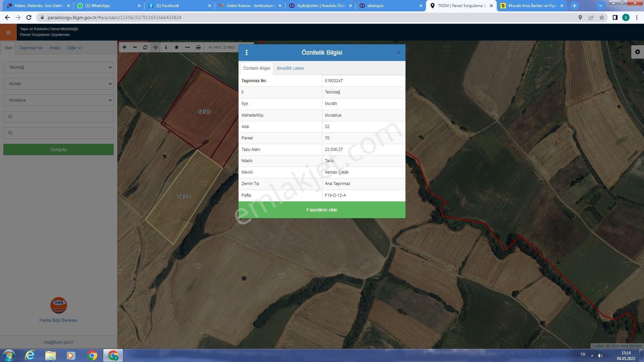This screenshot has width=644, height=362.
Task: Show hidden system tray icons
Action: point(592,355)
